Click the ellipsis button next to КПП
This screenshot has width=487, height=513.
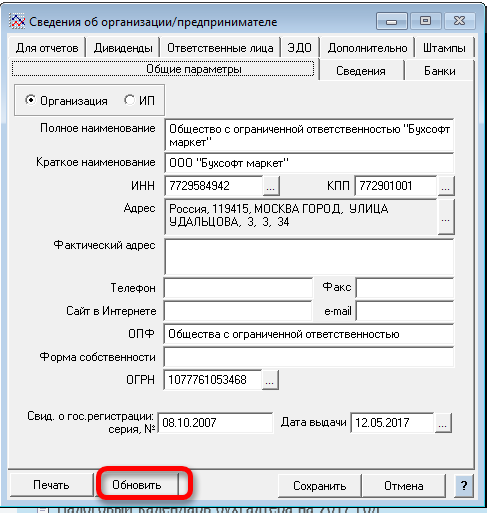click(x=446, y=186)
